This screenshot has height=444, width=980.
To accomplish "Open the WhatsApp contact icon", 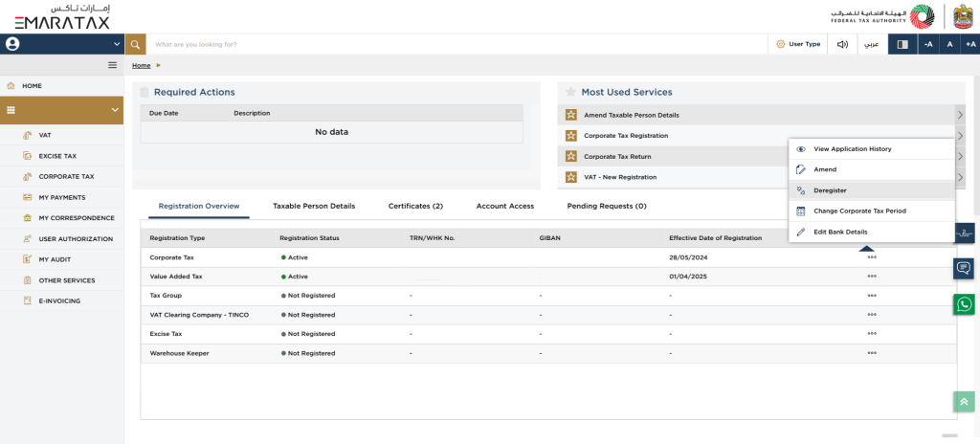I will click(964, 304).
